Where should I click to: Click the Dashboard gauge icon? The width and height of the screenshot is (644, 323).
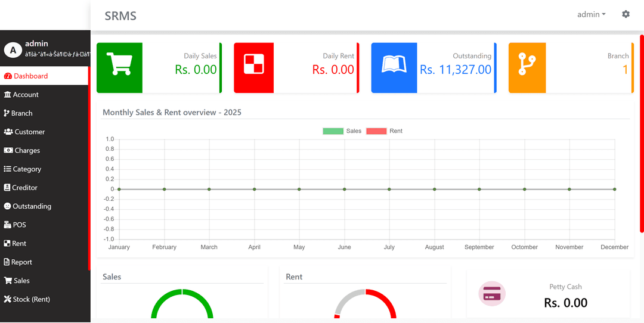tap(8, 76)
